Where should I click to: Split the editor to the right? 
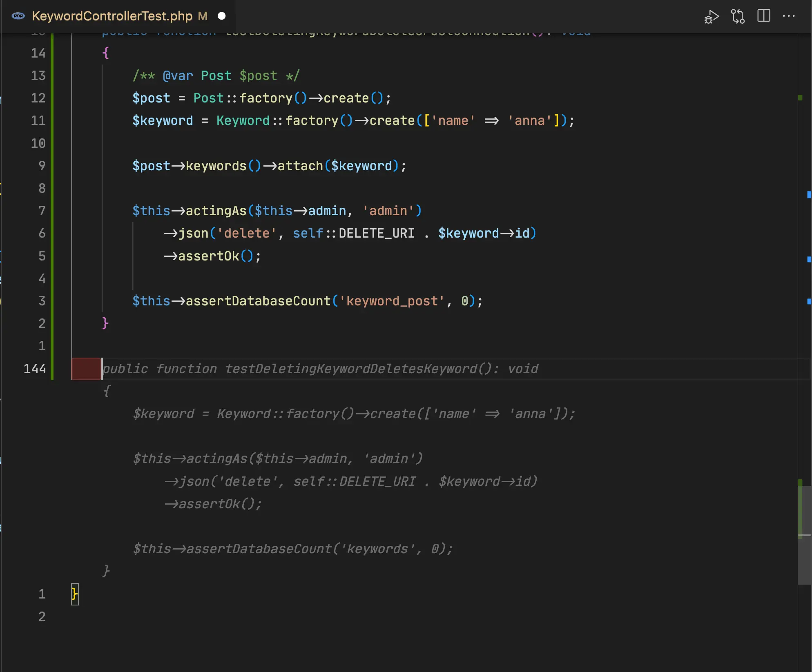pyautogui.click(x=763, y=16)
